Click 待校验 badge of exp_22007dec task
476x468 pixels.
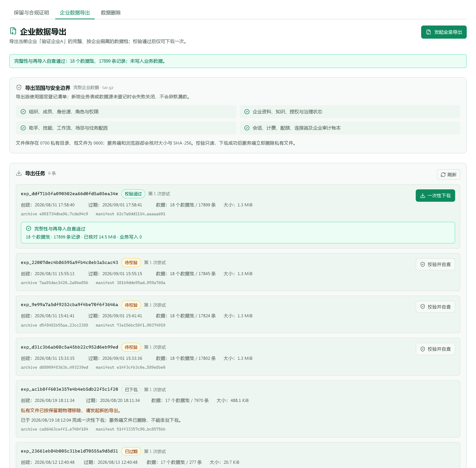(x=131, y=263)
